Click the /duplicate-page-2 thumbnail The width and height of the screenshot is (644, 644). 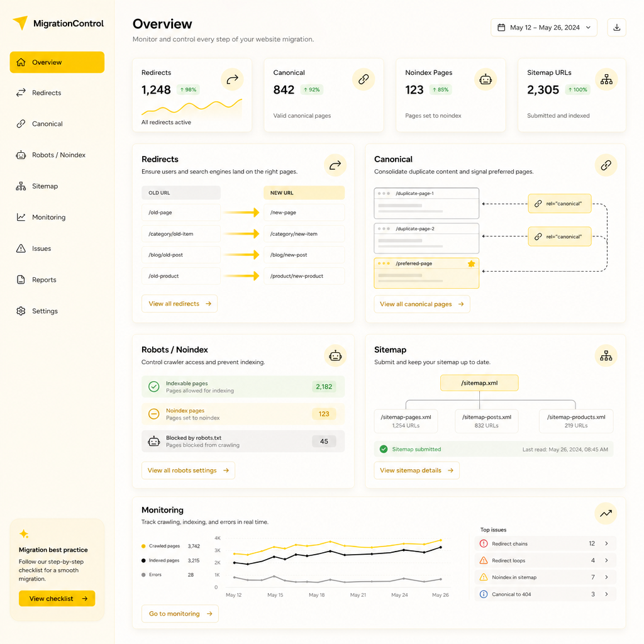click(x=426, y=238)
